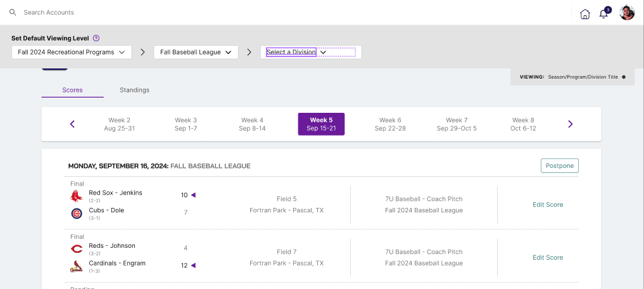
Task: Edit Score for Red Sox vs Cubs
Action: click(548, 204)
